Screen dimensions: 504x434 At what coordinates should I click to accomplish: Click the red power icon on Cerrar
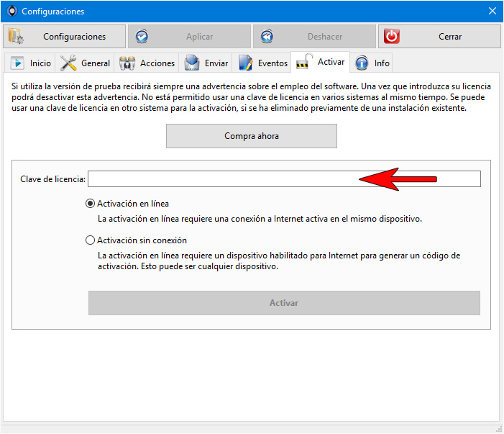click(392, 37)
